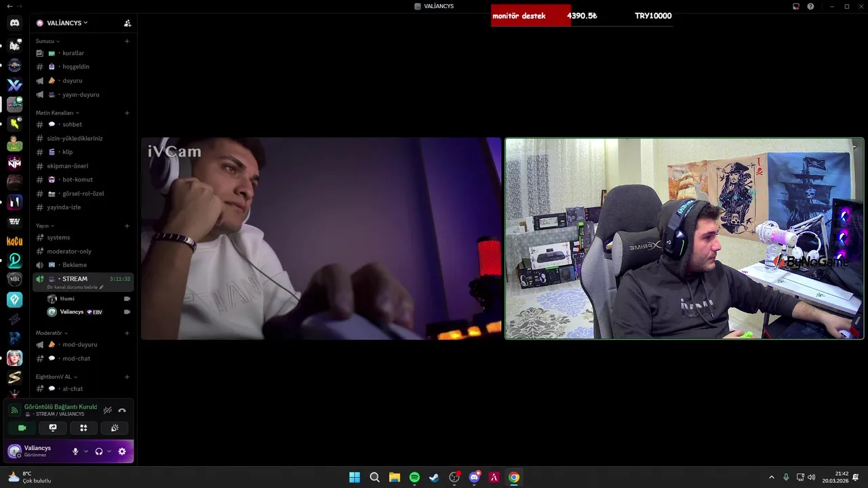
Task: Open Valiancys user profile panel avatar
Action: (14, 451)
